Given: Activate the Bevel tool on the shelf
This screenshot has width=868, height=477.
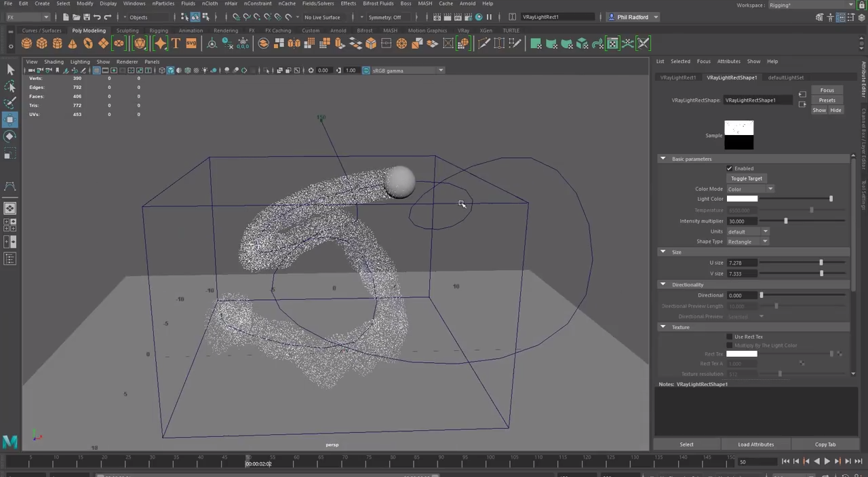Looking at the screenshot, I should pos(371,43).
